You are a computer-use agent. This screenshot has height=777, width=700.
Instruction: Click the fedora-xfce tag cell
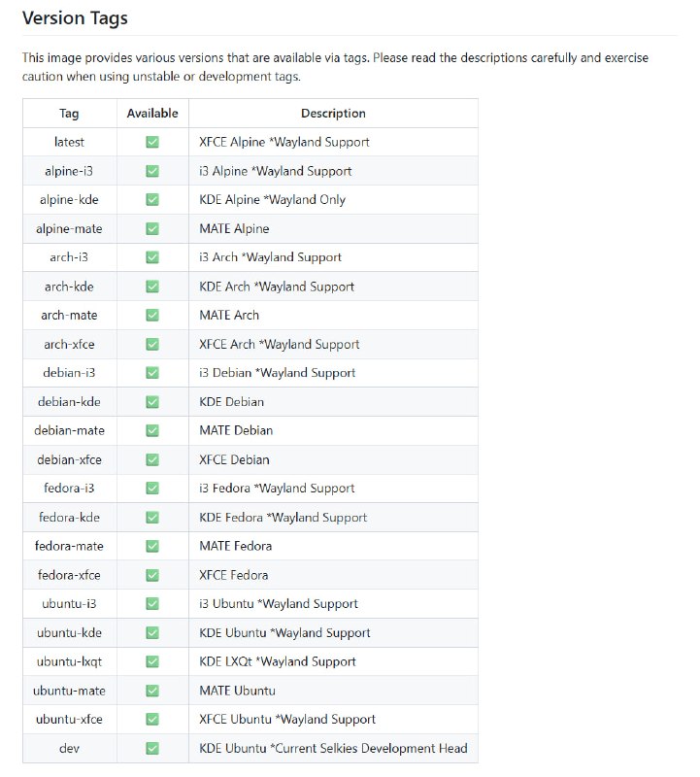point(69,575)
